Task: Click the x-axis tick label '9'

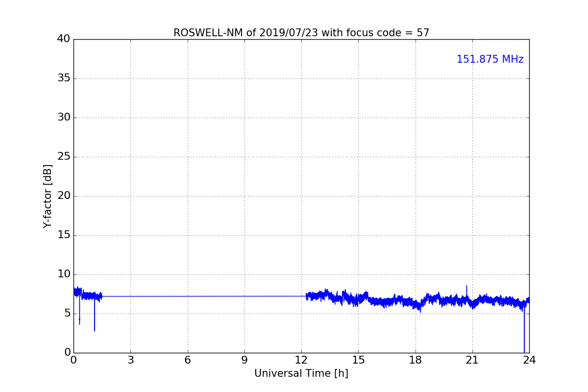Action: coord(245,360)
